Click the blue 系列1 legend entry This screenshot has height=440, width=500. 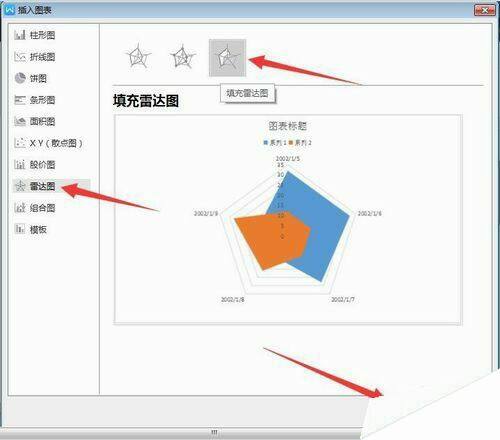click(x=275, y=143)
